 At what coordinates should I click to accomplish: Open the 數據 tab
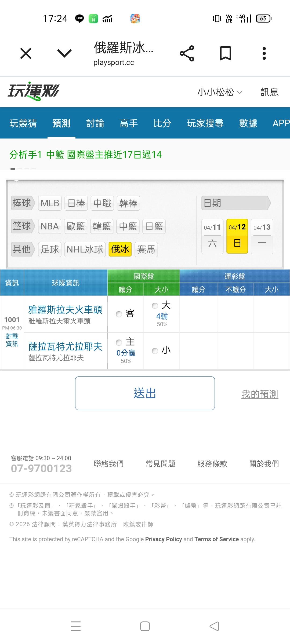click(x=248, y=123)
